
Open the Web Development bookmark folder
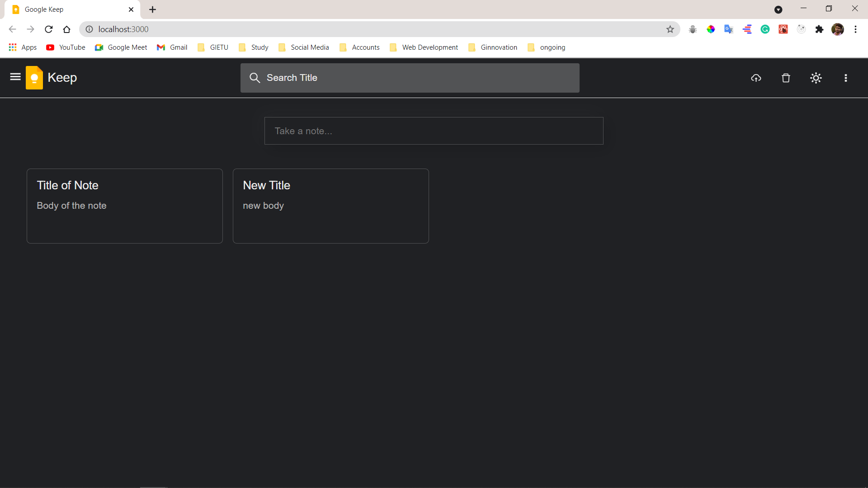(x=424, y=47)
